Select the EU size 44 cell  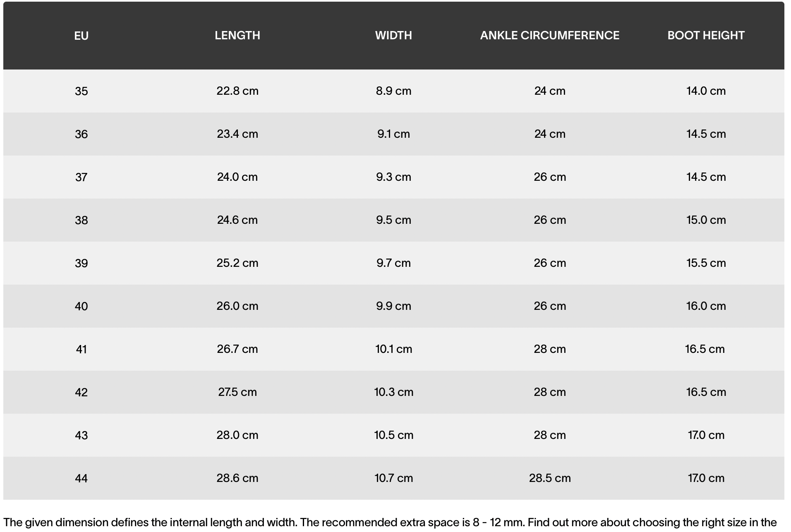(81, 478)
